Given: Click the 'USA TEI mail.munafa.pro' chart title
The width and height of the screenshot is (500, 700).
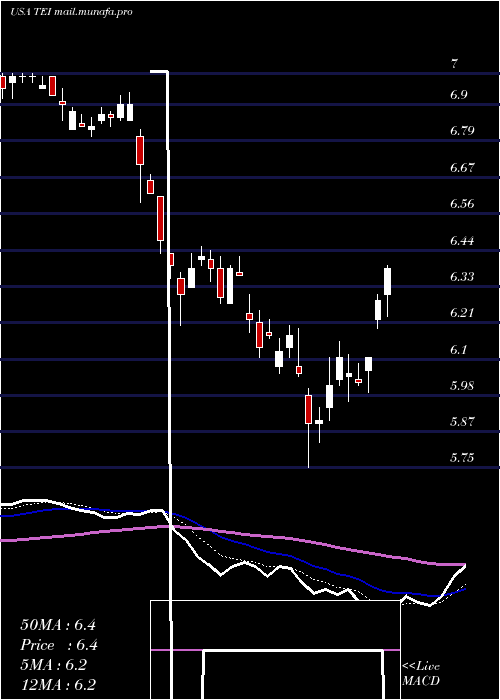Looking at the screenshot, I should click(71, 12).
